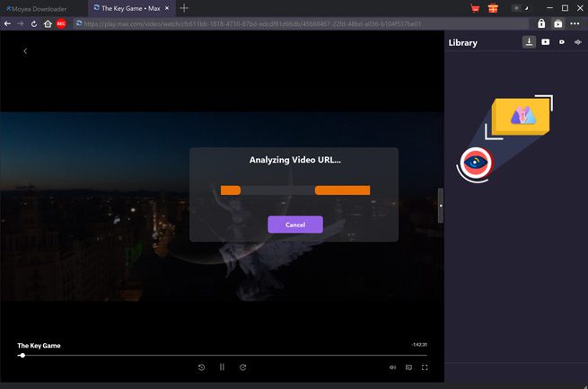
Task: Select The Key Game • Max tab
Action: point(130,8)
